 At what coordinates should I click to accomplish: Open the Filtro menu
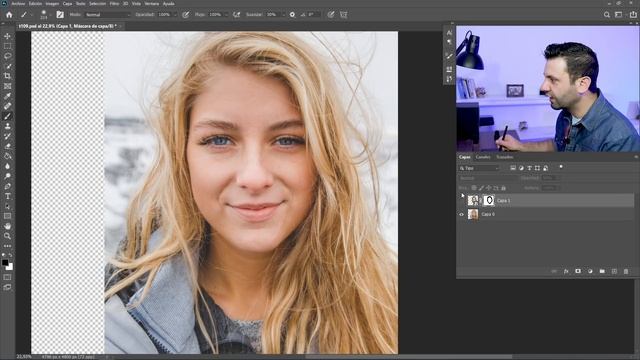[114, 3]
